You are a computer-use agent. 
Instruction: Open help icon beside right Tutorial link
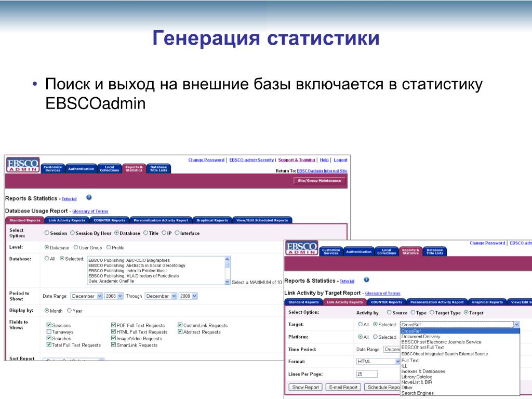pyautogui.click(x=366, y=280)
